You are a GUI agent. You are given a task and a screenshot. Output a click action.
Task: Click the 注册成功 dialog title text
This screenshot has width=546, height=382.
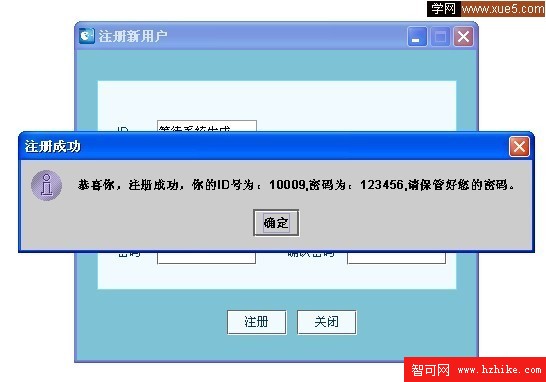coord(53,147)
